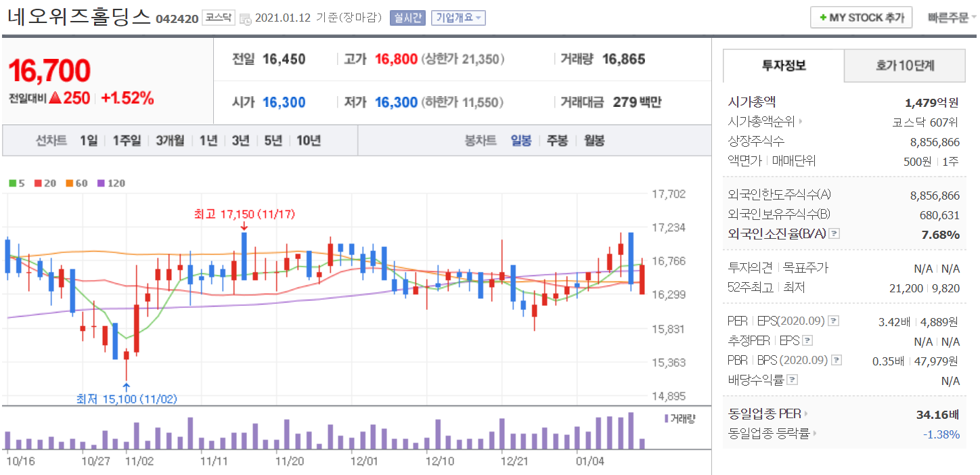Viewport: 980px width, 475px height.
Task: Click the 최고 17,150 (11/17) chart marker
Action: pyautogui.click(x=244, y=214)
